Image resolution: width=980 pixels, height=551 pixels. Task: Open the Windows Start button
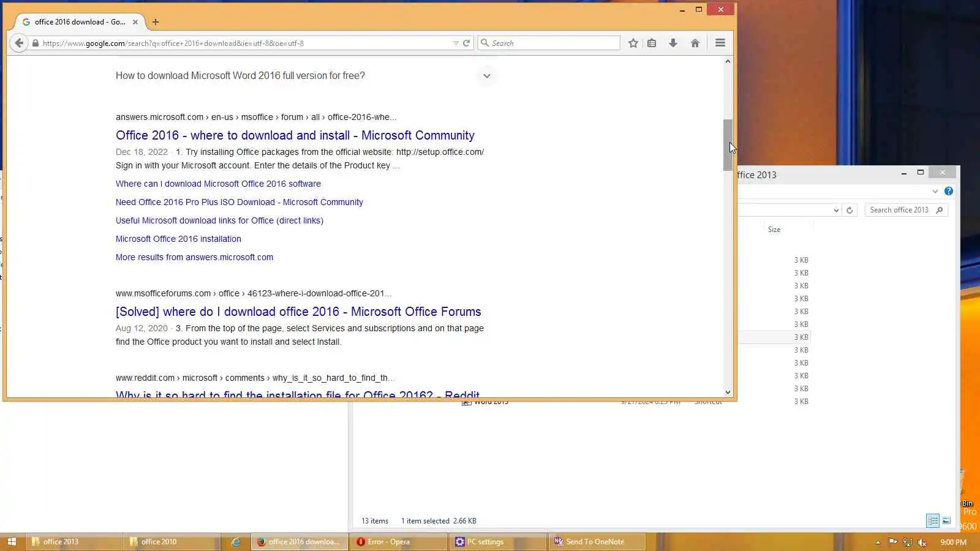click(x=12, y=542)
